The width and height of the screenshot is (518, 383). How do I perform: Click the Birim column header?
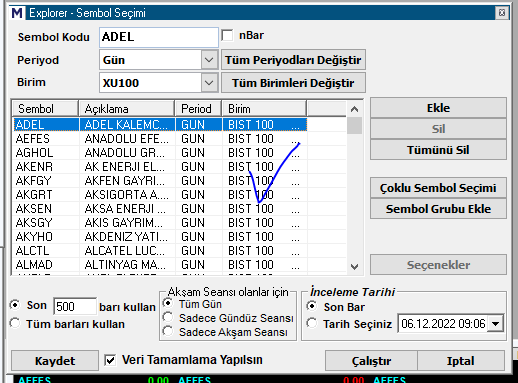click(x=264, y=109)
